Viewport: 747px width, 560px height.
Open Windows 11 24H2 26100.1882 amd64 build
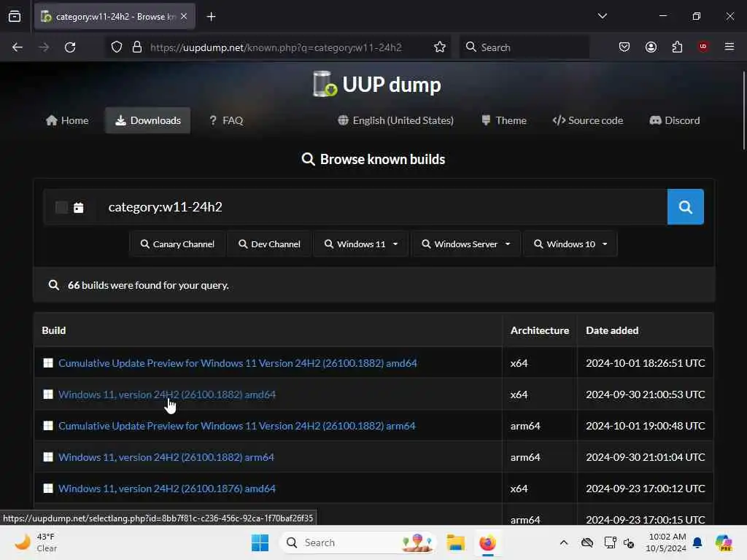point(167,394)
